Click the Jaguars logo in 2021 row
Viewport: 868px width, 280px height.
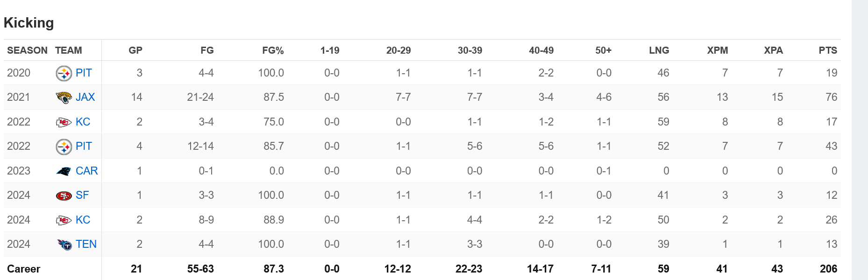click(64, 98)
